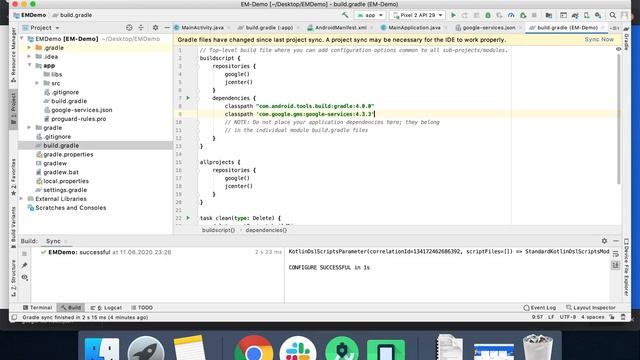The image size is (640, 360).
Task: Open Project Structure folder icon in the toolbar
Action: tap(549, 15)
